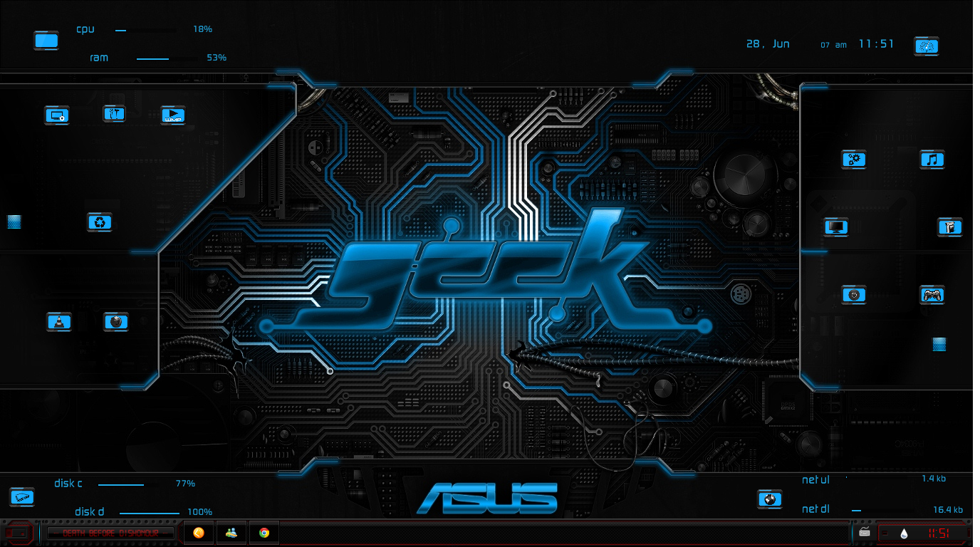Open the system monitor icon beside cpu
The width and height of the screenshot is (980, 547).
point(46,41)
